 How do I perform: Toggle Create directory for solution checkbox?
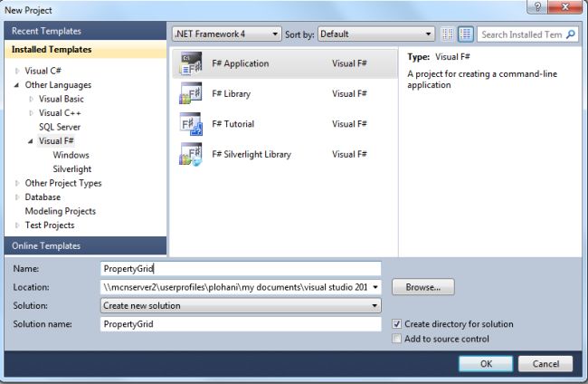396,324
